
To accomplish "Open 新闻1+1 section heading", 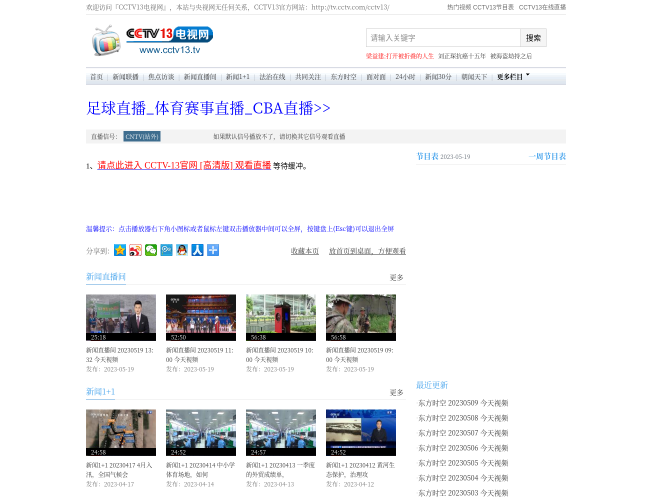I will (100, 391).
